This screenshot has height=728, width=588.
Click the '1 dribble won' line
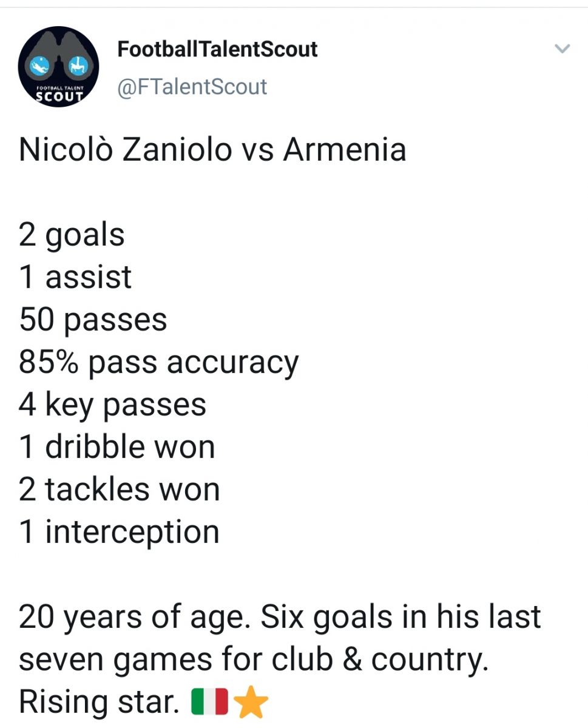(117, 447)
